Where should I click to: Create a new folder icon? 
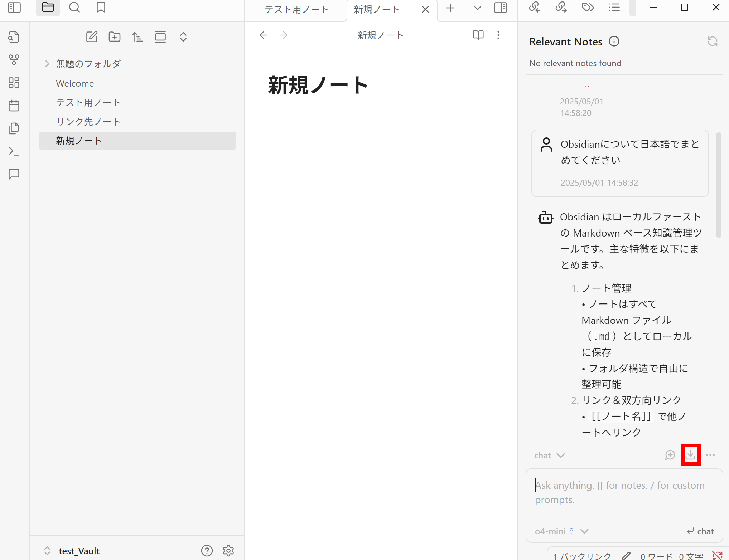click(115, 37)
